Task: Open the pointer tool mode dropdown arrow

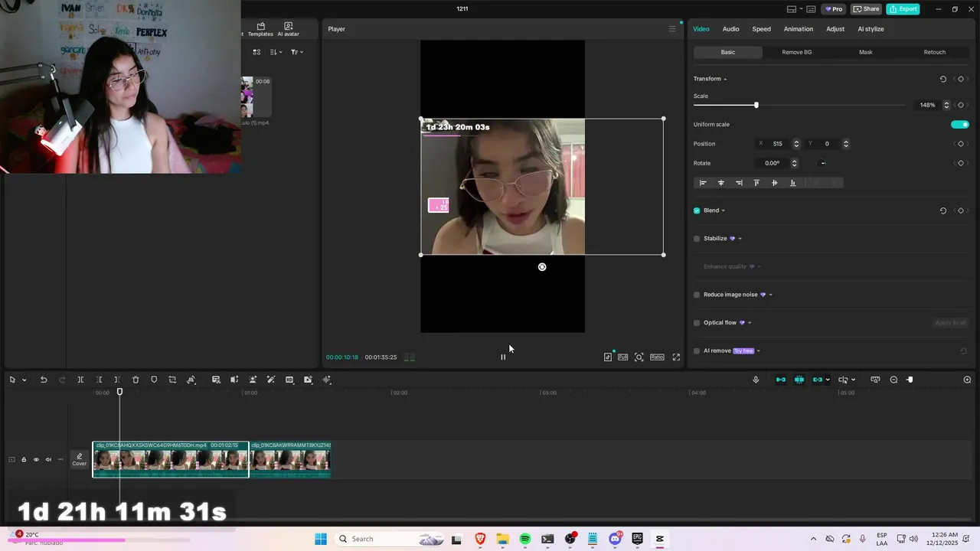Action: click(x=24, y=380)
